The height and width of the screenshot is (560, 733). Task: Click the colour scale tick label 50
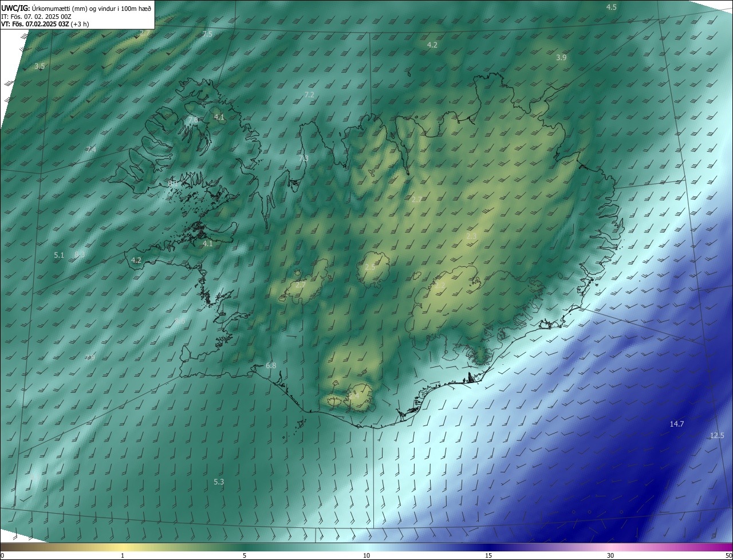tap(728, 555)
